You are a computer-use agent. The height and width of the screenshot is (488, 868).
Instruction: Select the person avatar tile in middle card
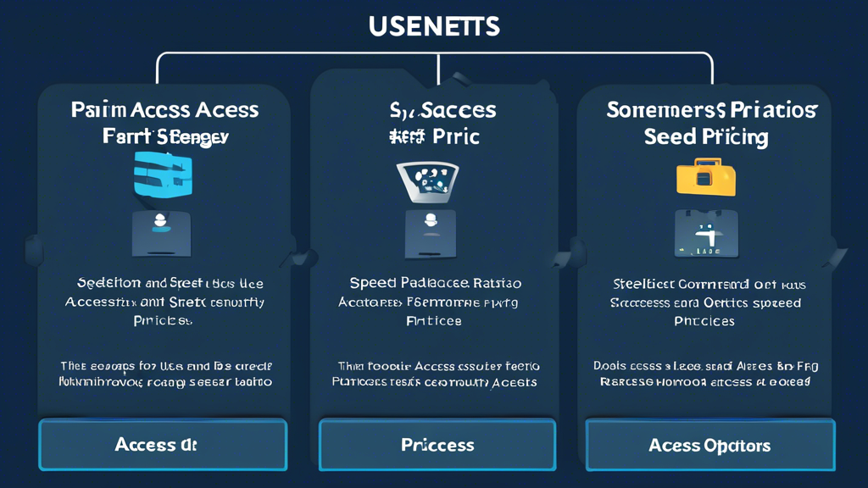pos(430,232)
